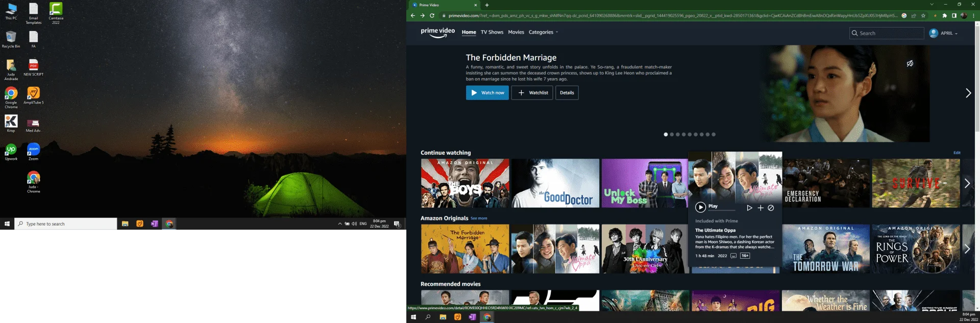Open File Explorer on left monitor taskbar
The image size is (980, 323).
click(x=125, y=223)
